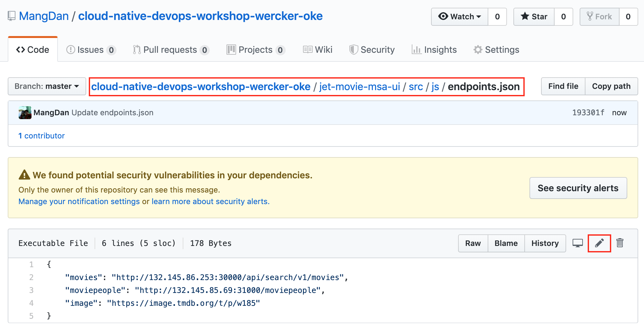The width and height of the screenshot is (644, 329).
Task: Click the forks count next to Fork
Action: (x=628, y=16)
